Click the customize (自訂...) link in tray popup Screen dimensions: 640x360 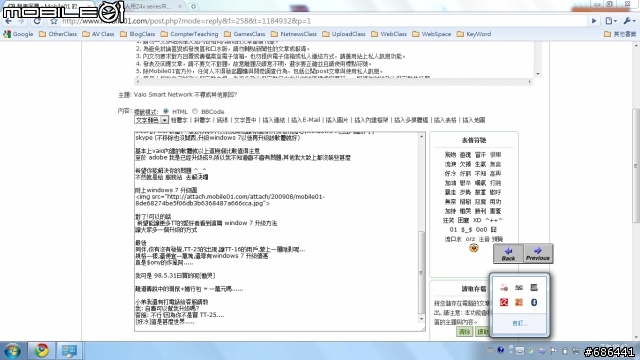520,323
